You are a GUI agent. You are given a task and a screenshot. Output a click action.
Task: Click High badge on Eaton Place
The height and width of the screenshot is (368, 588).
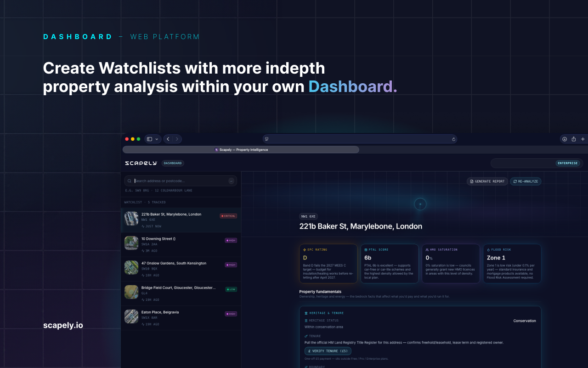[x=231, y=314]
